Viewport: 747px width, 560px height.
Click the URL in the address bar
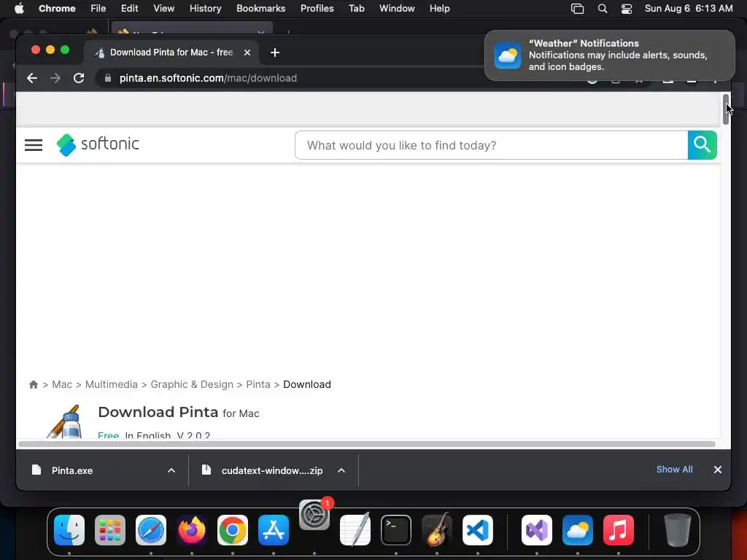[x=208, y=78]
